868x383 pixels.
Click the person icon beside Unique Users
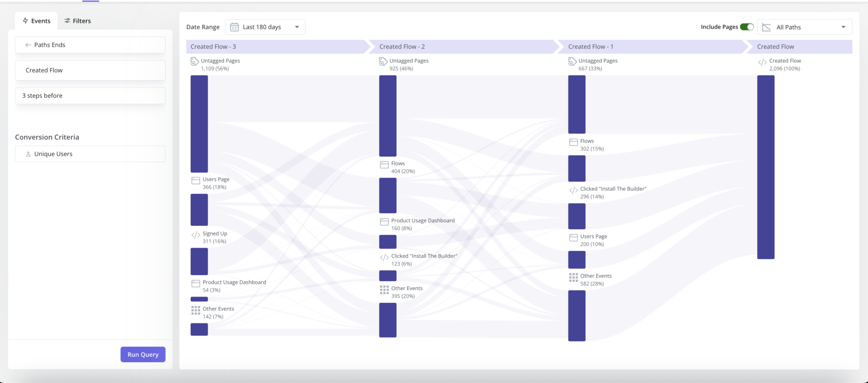(28, 153)
